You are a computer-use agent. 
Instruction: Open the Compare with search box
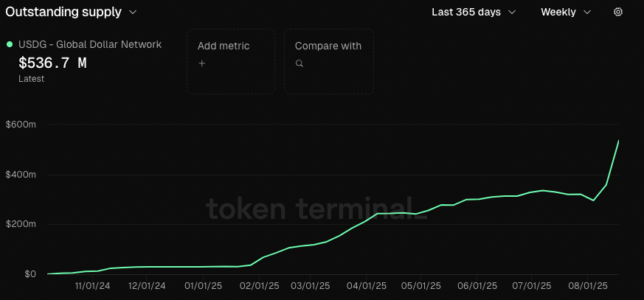tap(328, 61)
